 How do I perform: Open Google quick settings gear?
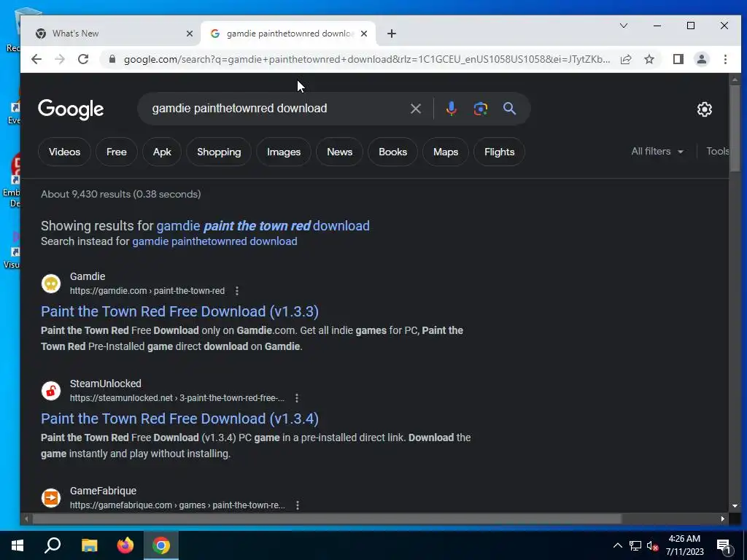704,109
